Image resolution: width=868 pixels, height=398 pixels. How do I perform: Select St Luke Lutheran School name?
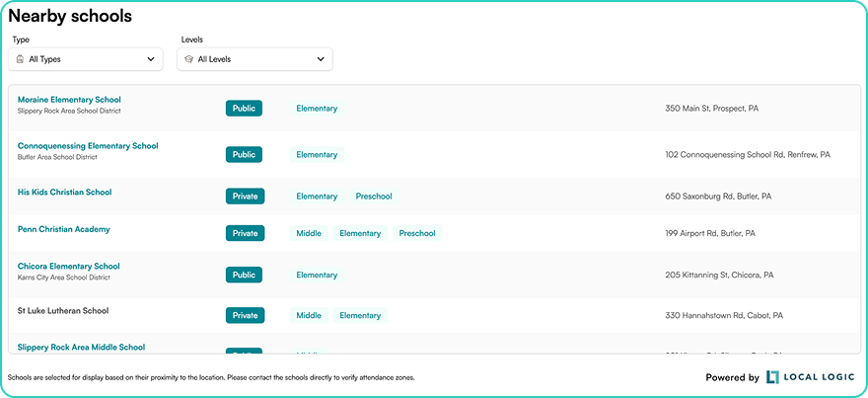click(63, 311)
